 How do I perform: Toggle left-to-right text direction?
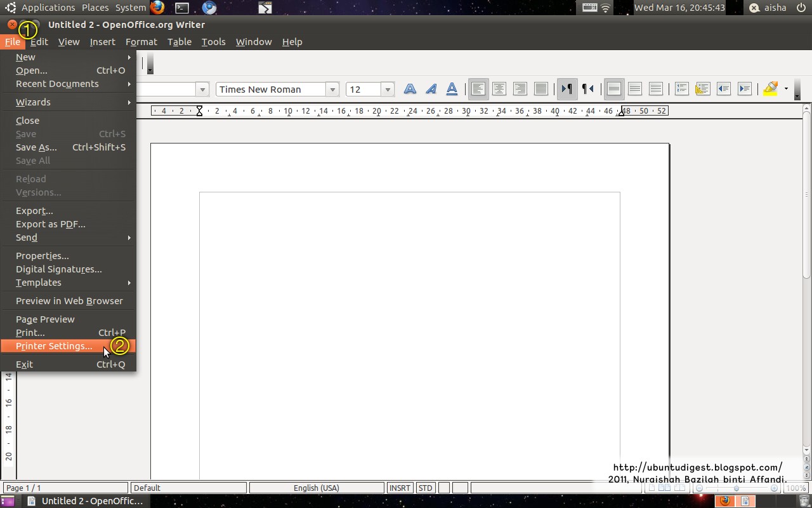click(566, 90)
